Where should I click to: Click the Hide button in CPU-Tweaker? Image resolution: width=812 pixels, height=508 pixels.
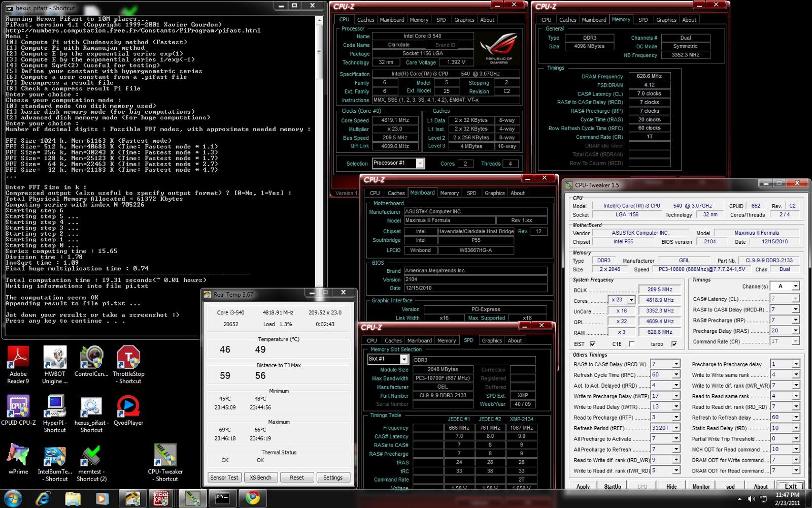[x=671, y=487]
